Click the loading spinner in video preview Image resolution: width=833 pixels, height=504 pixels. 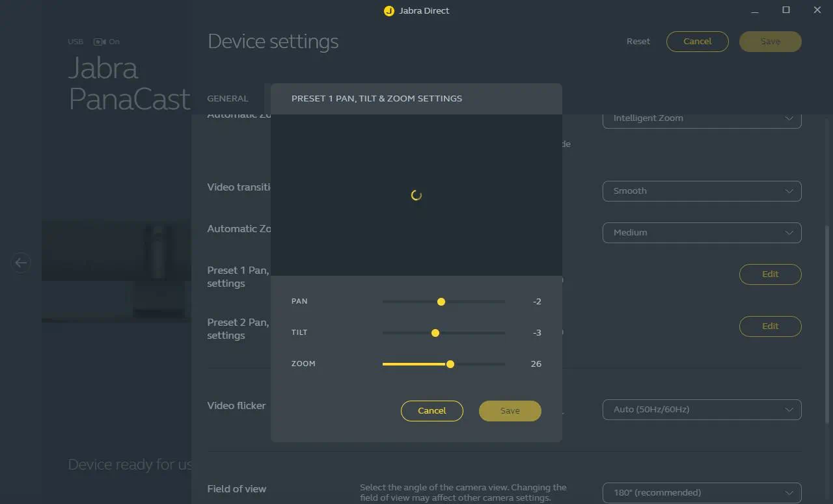416,195
